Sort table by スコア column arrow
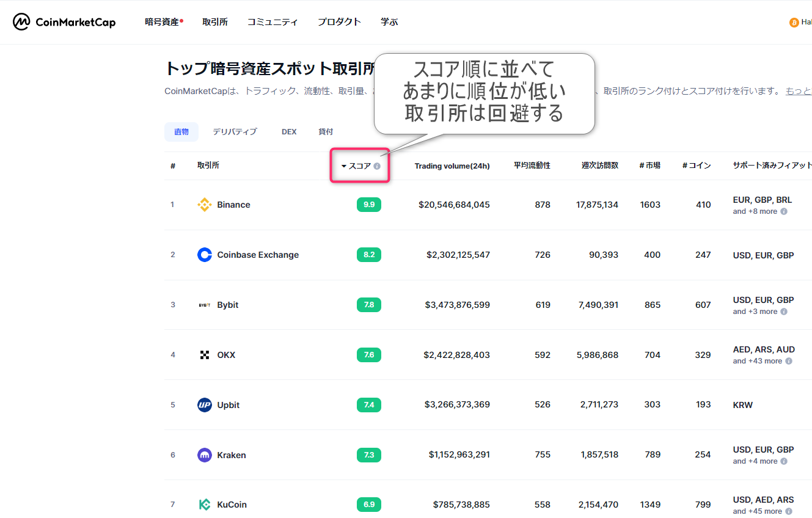This screenshot has width=812, height=518. click(x=344, y=166)
